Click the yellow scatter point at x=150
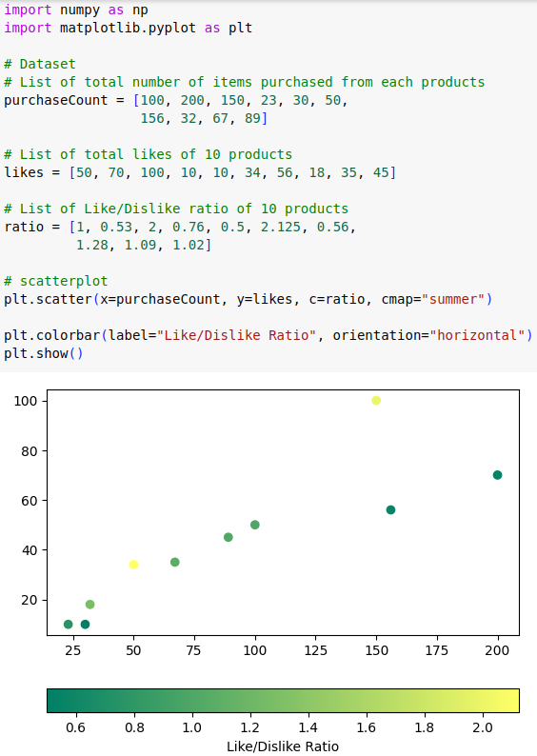This screenshot has height=756, width=537. point(376,400)
